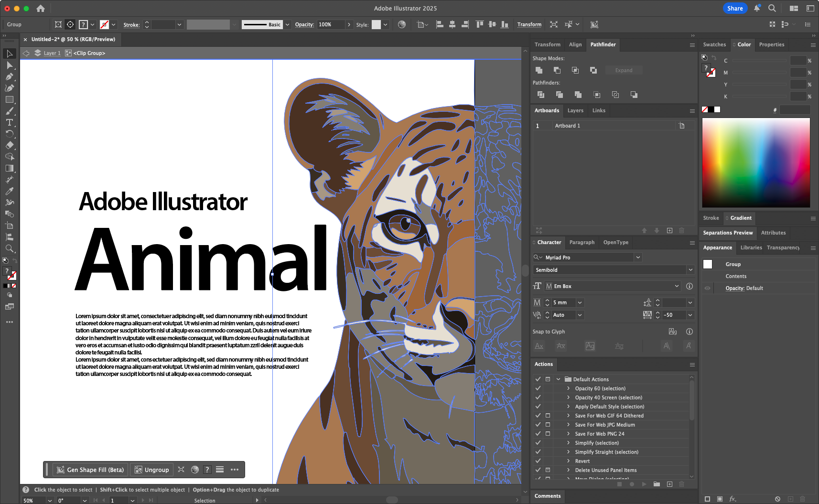The height and width of the screenshot is (504, 819).
Task: Toggle dialog box for Save For Web PNG 24
Action: point(548,434)
